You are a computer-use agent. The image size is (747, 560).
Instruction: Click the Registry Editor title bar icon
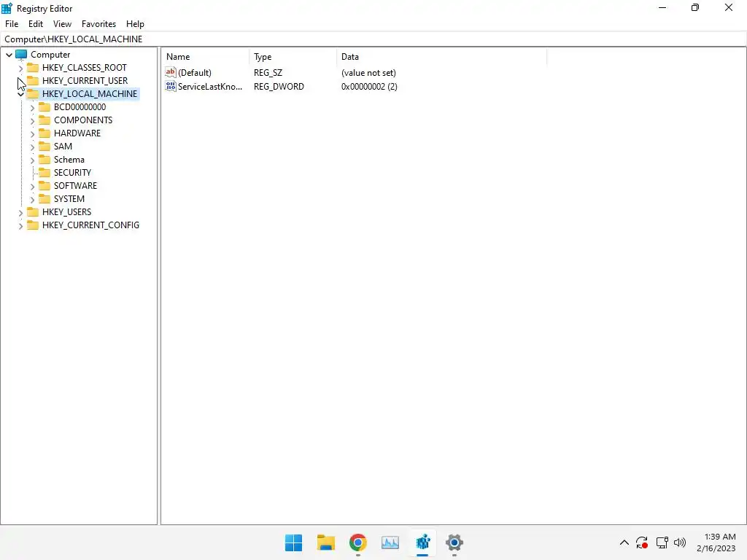point(7,8)
